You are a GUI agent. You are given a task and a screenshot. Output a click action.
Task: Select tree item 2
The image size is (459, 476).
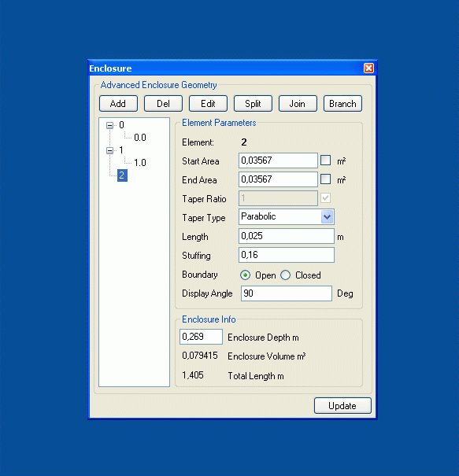(122, 175)
